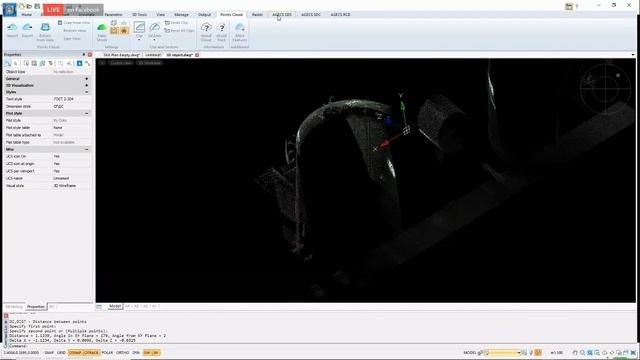640x360 pixels.
Task: Open the Output ribbon tab
Action: coord(204,15)
